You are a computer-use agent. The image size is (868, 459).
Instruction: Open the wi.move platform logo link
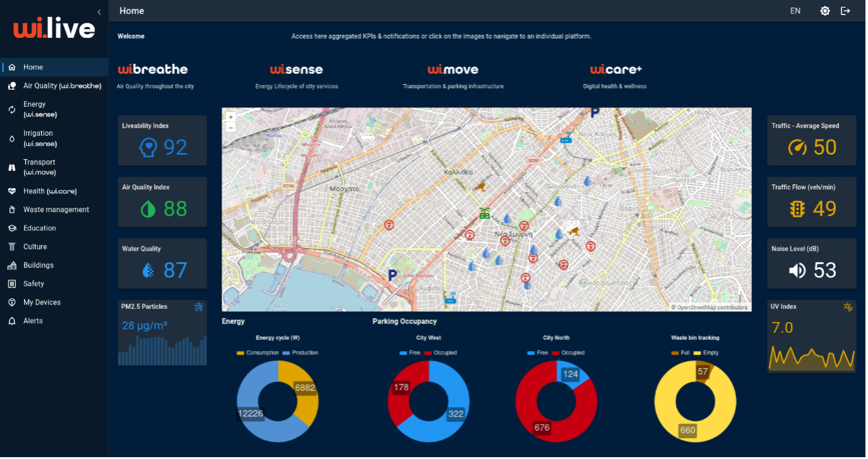point(453,69)
